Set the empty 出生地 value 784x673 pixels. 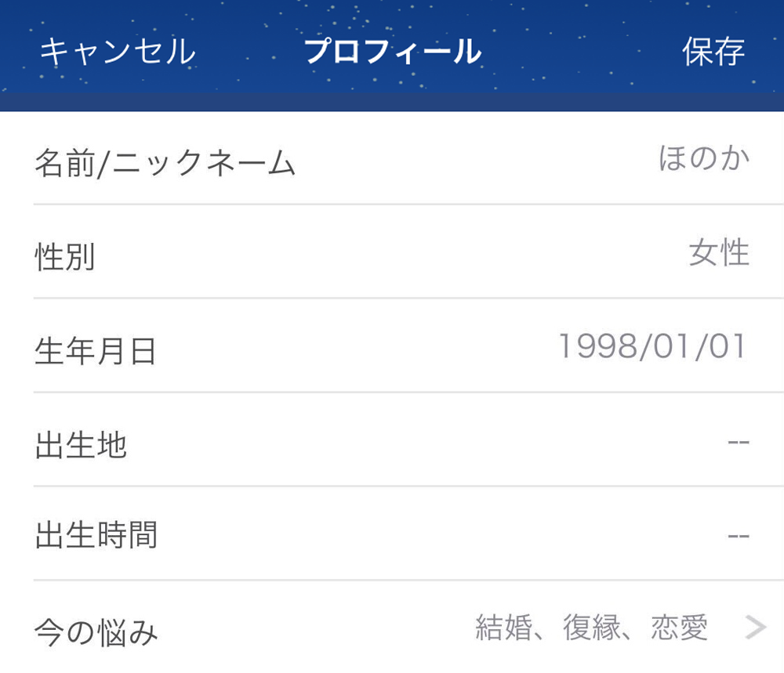(x=738, y=443)
